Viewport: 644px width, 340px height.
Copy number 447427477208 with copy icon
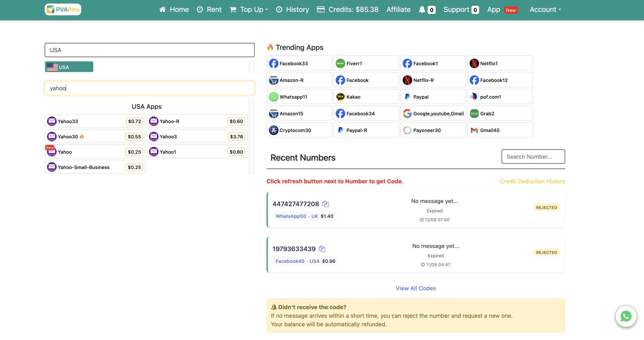[x=326, y=204]
